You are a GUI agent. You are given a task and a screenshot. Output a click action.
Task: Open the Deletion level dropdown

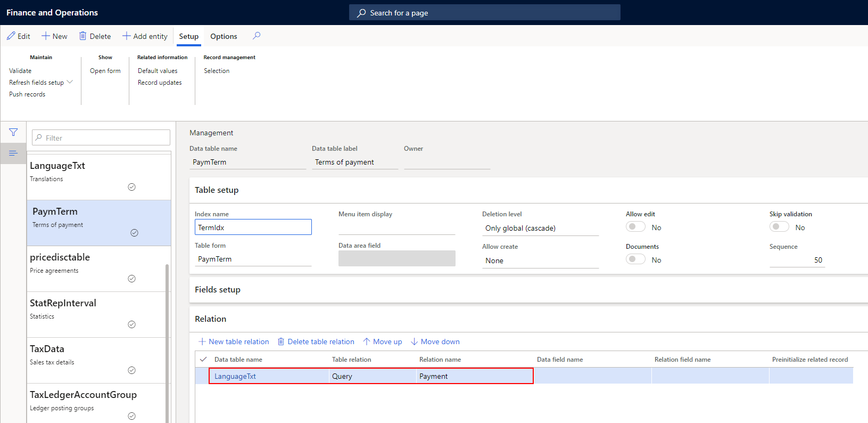(x=540, y=228)
